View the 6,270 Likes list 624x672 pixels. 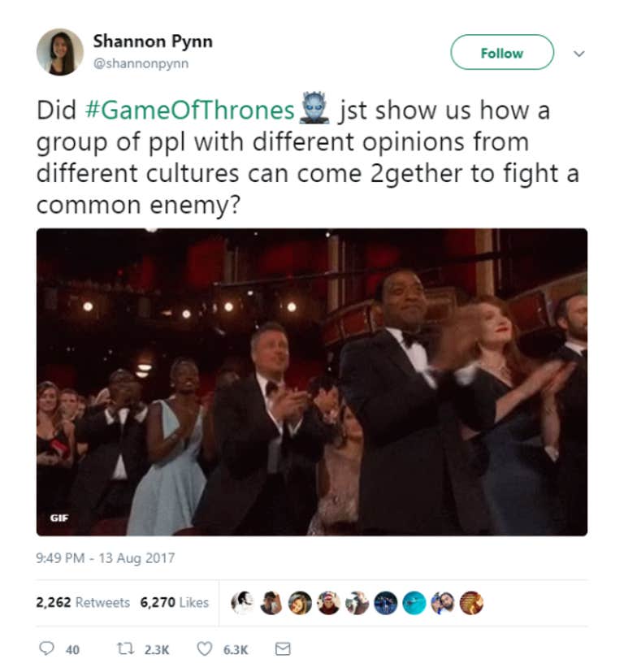point(175,602)
